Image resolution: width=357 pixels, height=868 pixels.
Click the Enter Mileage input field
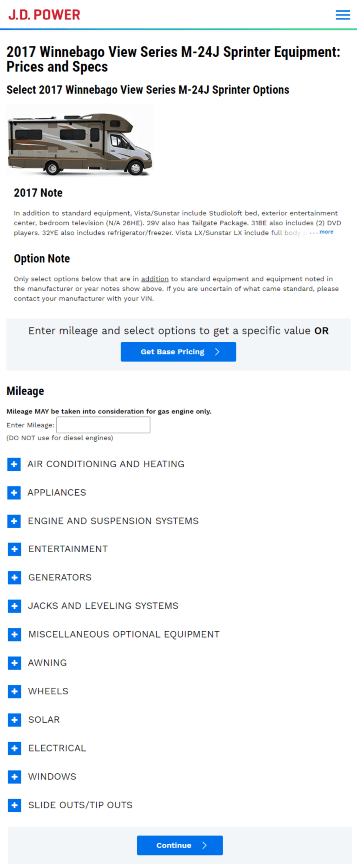click(103, 425)
